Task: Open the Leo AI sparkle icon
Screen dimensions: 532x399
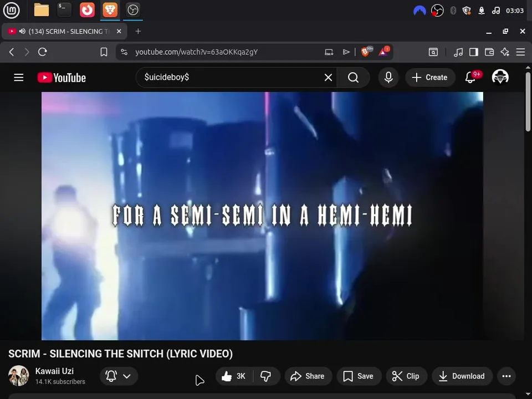Action: point(505,52)
